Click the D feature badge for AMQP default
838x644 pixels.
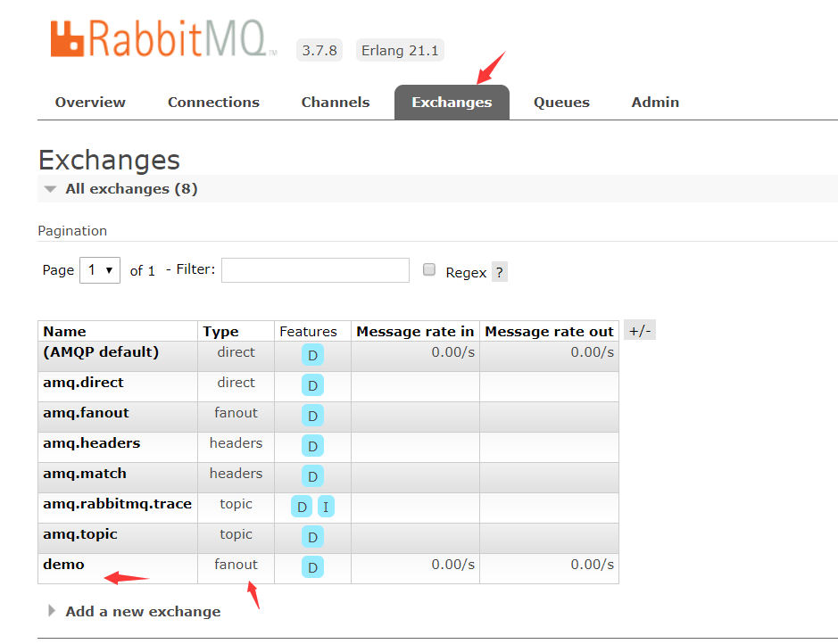(312, 355)
